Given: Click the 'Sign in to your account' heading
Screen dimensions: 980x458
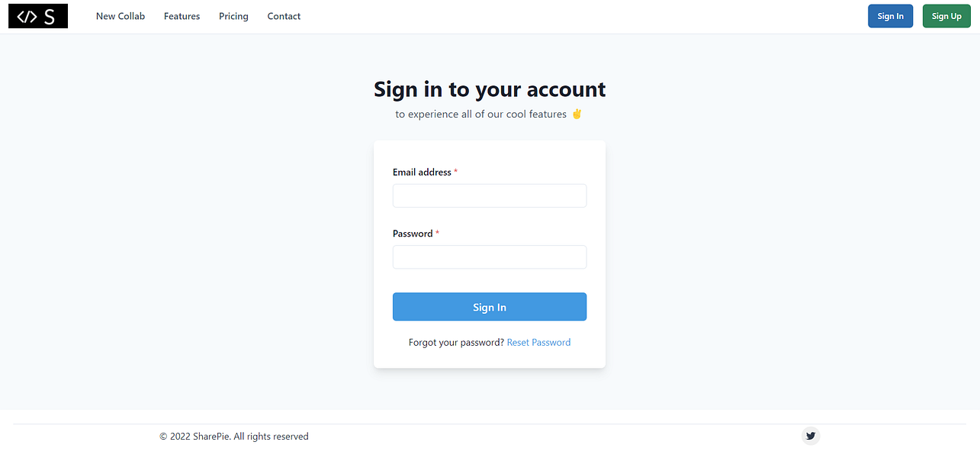Looking at the screenshot, I should (489, 89).
